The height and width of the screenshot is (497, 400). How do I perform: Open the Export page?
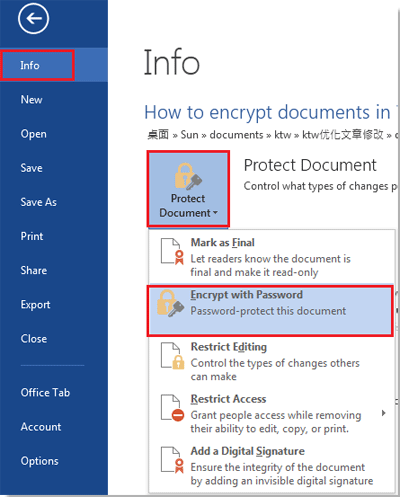(x=35, y=304)
